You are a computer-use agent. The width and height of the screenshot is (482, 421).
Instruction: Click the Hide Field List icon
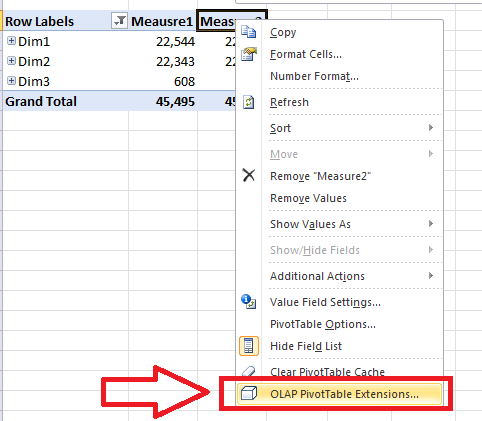pyautogui.click(x=249, y=346)
